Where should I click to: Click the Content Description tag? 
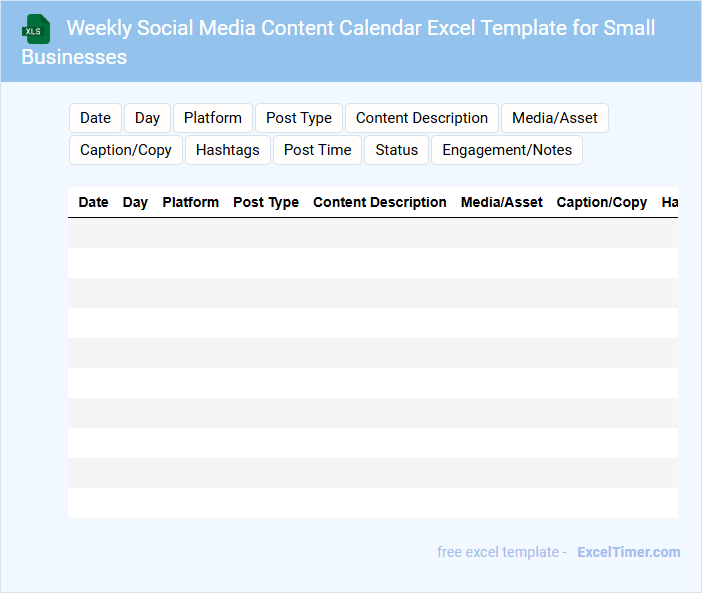point(422,118)
